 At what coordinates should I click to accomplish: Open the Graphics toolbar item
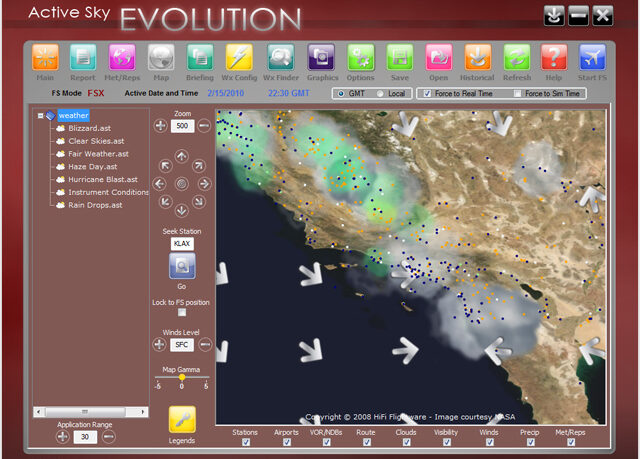[x=321, y=58]
